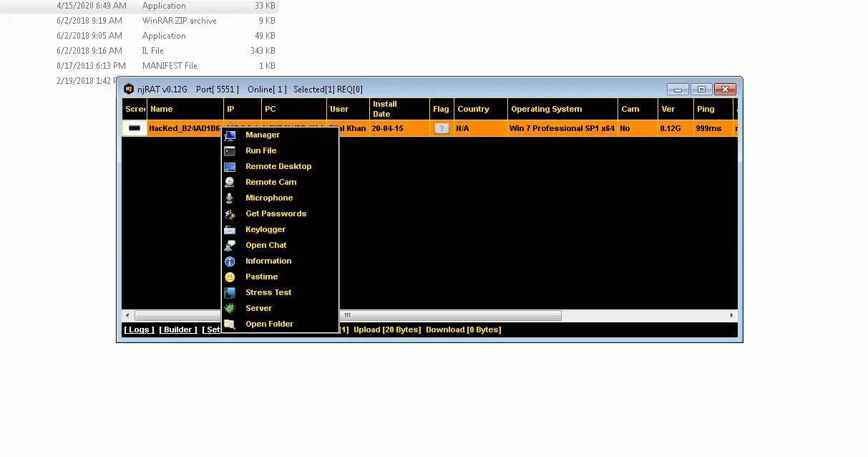Click the Open Folder icon
This screenshot has height=457, width=868.
[230, 324]
